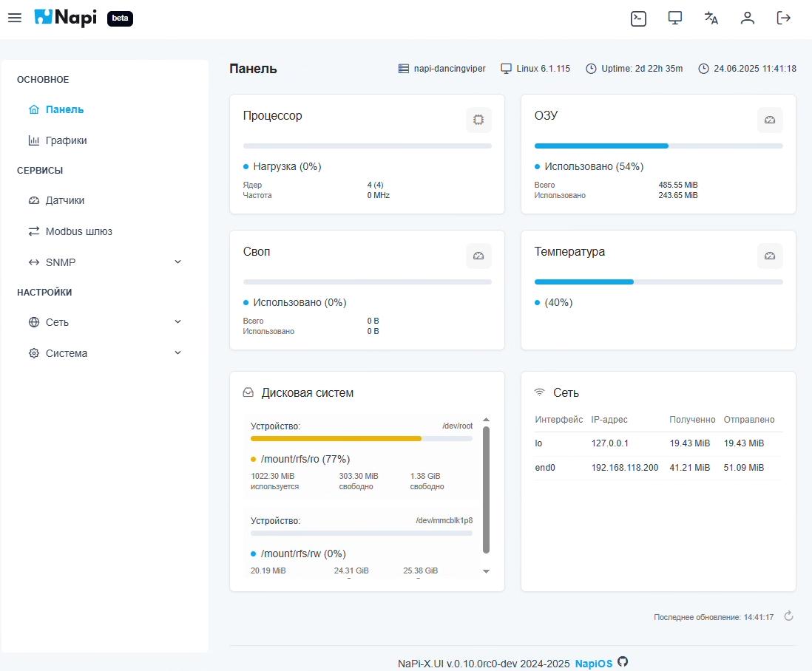The image size is (812, 671).
Task: Expand the Система settings submenu
Action: click(177, 353)
